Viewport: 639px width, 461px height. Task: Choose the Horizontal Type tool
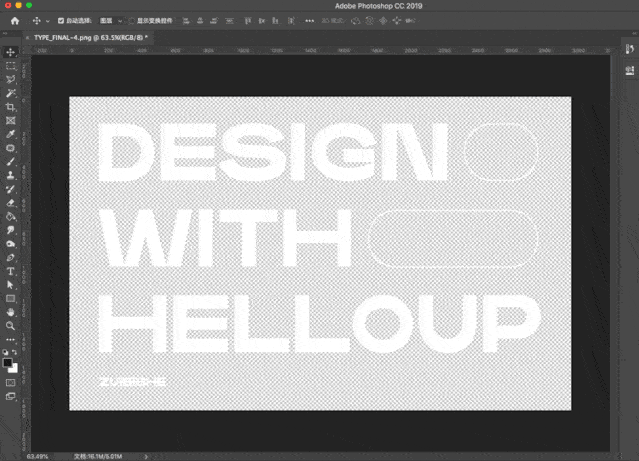pos(11,271)
